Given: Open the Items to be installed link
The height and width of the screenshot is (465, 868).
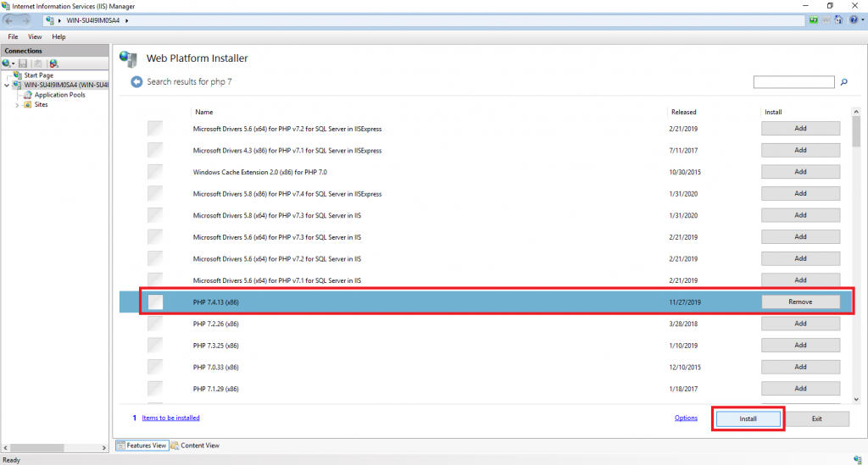Looking at the screenshot, I should coord(170,418).
